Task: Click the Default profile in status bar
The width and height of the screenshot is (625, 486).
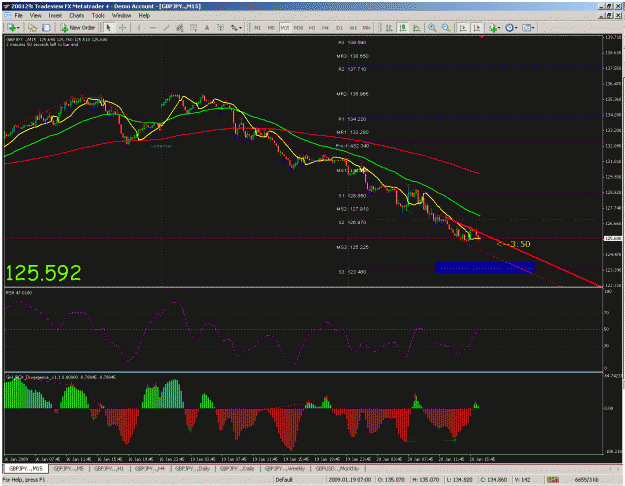Action: (284, 480)
